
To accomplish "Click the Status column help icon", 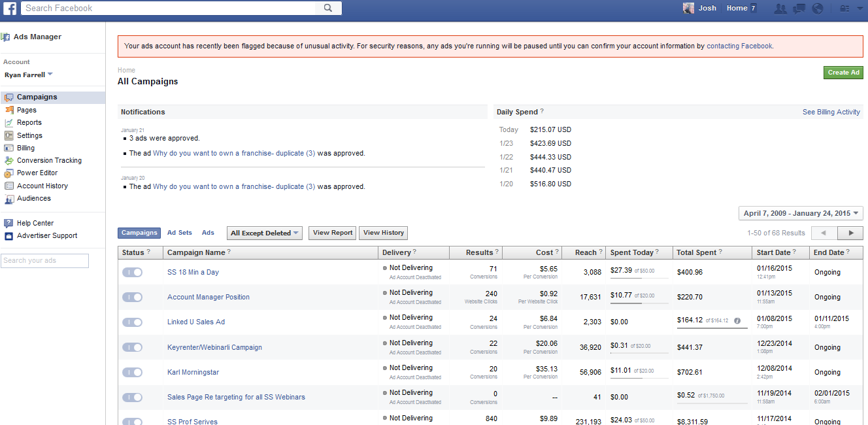I will point(148,252).
